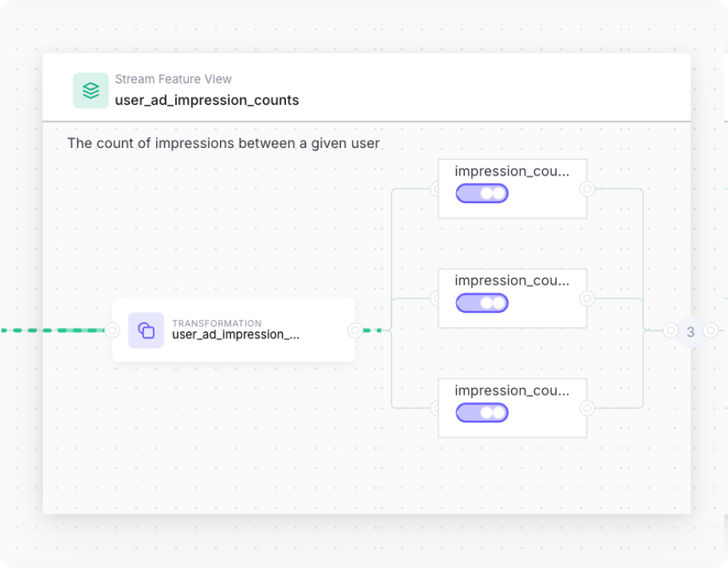
Task: Click the green dashed incoming stream edge
Action: coord(53,331)
